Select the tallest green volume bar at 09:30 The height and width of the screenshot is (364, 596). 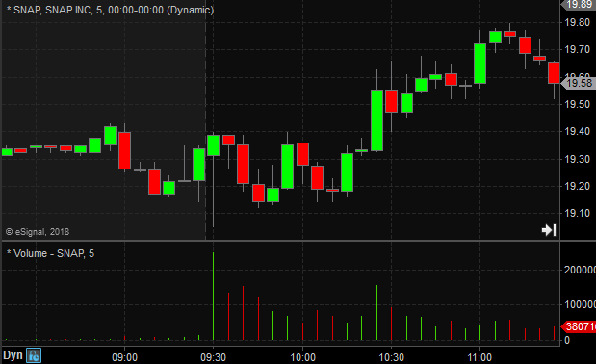(213, 296)
